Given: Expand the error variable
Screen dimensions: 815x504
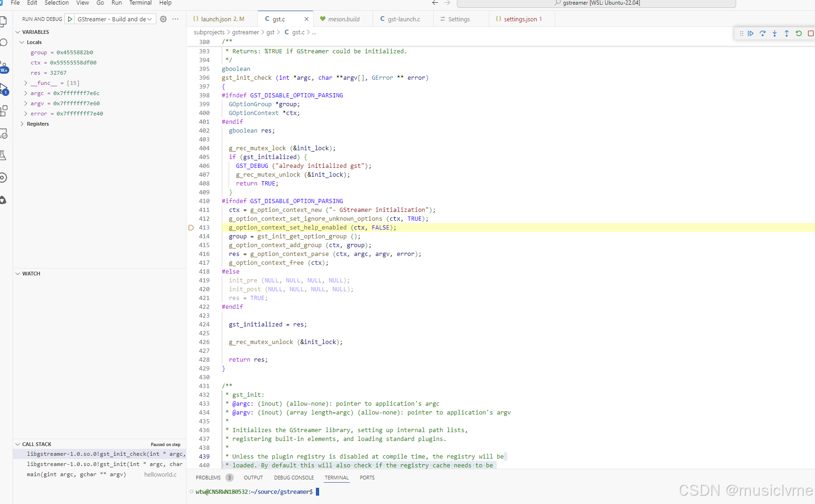Looking at the screenshot, I should coord(26,114).
